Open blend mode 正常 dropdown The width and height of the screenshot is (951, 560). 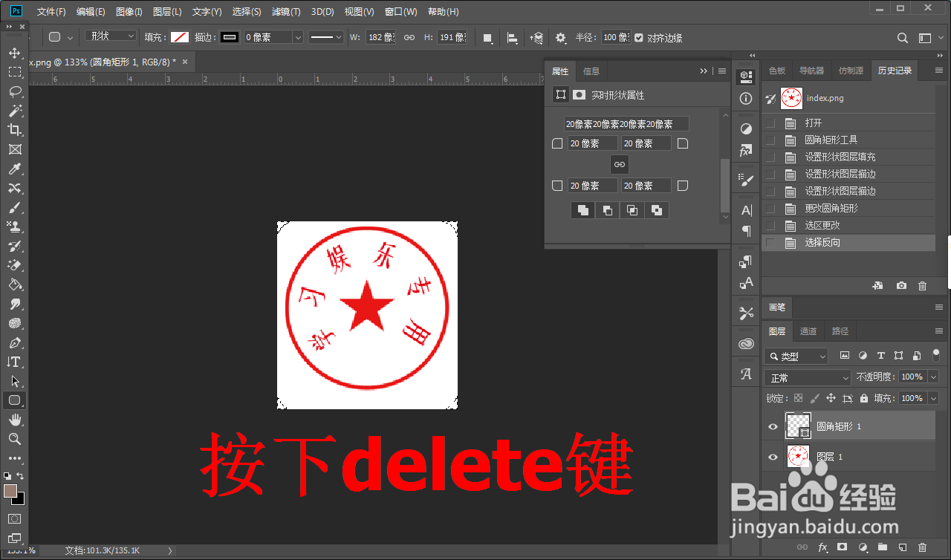(x=808, y=377)
